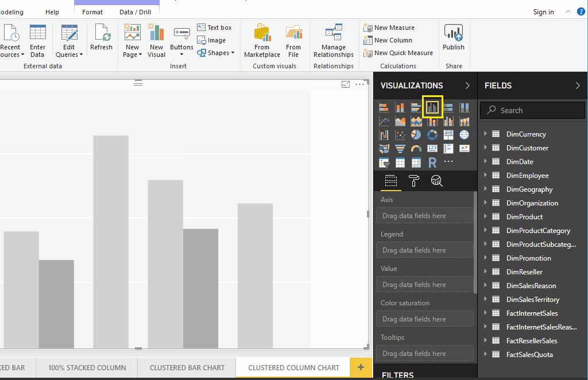This screenshot has height=380, width=588.
Task: Switch to the Data / Drill ribbon tab
Action: click(135, 11)
